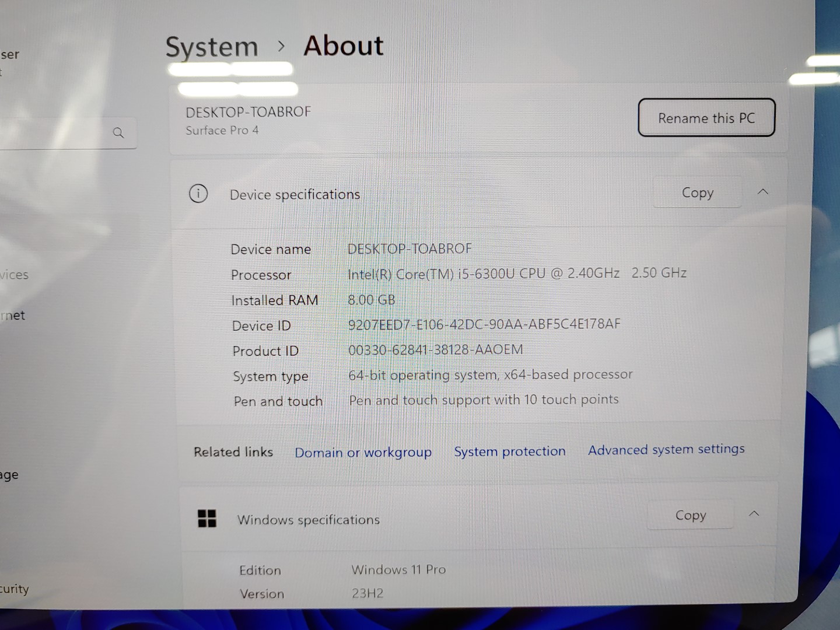Click the Installed RAM label
The image size is (840, 630).
tap(275, 300)
